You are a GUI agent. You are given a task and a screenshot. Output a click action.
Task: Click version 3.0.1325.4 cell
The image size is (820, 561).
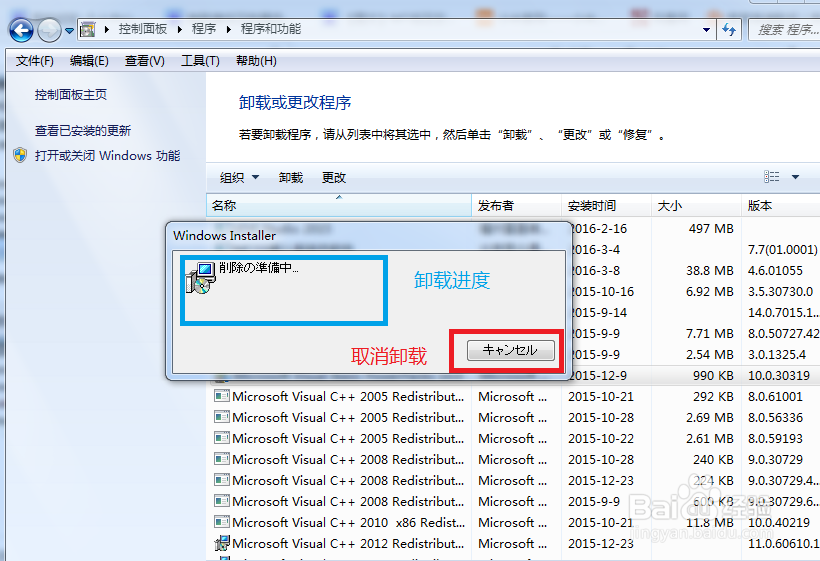pos(777,354)
